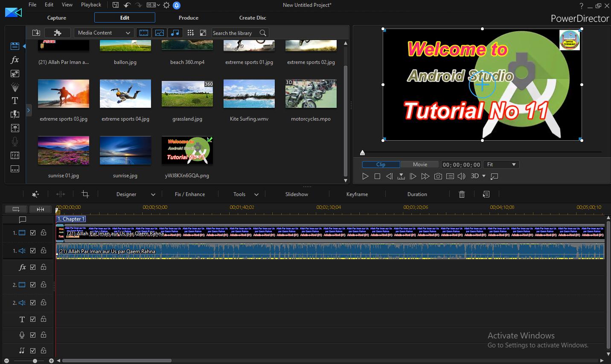Screen dimensions: 611x364
Task: Click the volume speaker icon in preview
Action: click(462, 176)
